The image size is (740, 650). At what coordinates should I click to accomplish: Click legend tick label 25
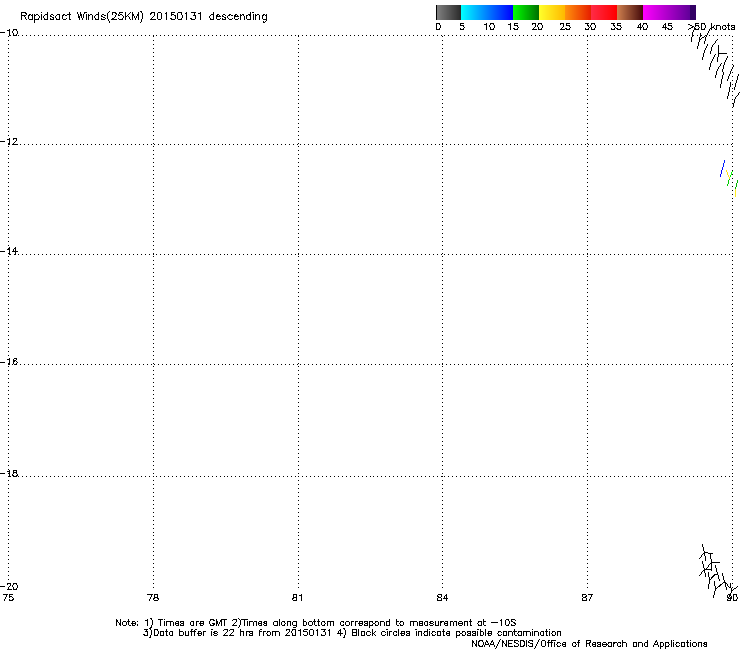click(x=565, y=27)
